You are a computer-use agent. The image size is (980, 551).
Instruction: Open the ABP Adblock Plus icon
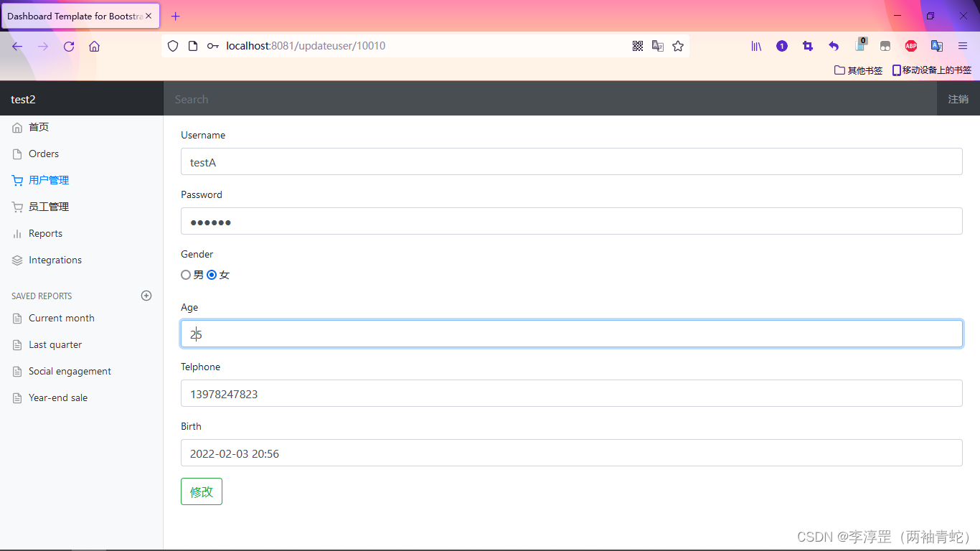[911, 46]
